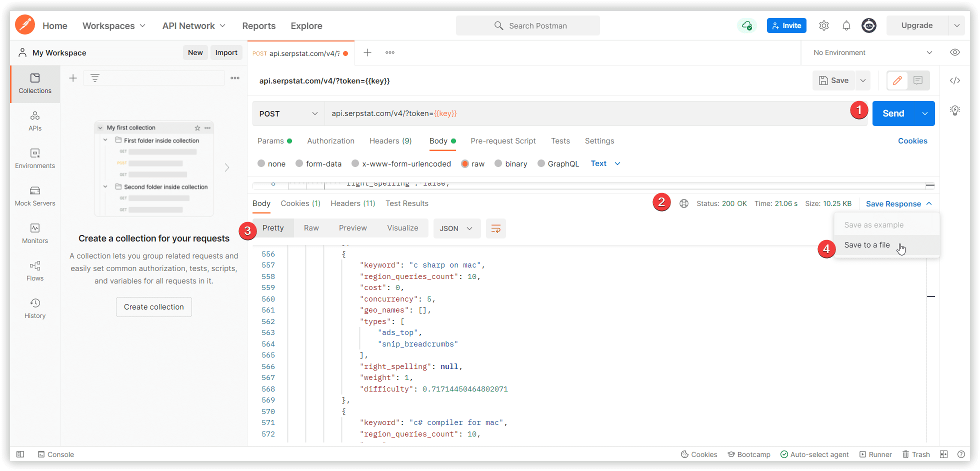The width and height of the screenshot is (980, 471).
Task: Select x-www-form-urlencoded body radio
Action: tap(355, 163)
